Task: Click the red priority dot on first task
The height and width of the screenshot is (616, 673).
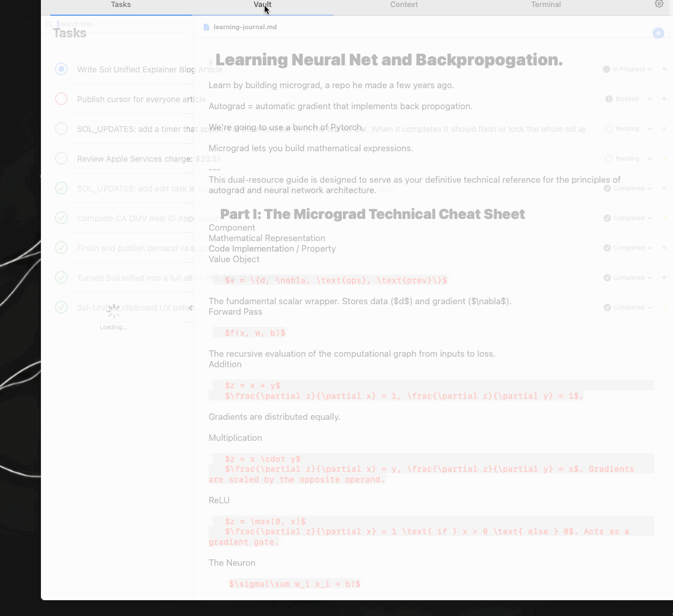Action: [664, 69]
